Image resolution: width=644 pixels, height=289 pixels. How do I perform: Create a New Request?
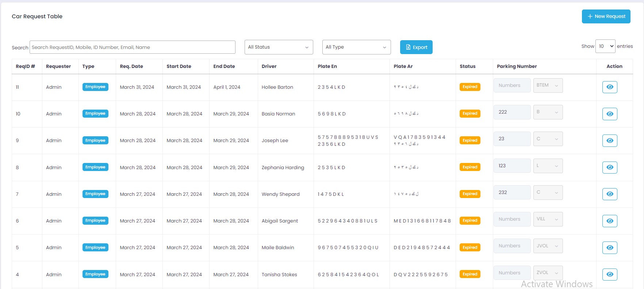(606, 16)
